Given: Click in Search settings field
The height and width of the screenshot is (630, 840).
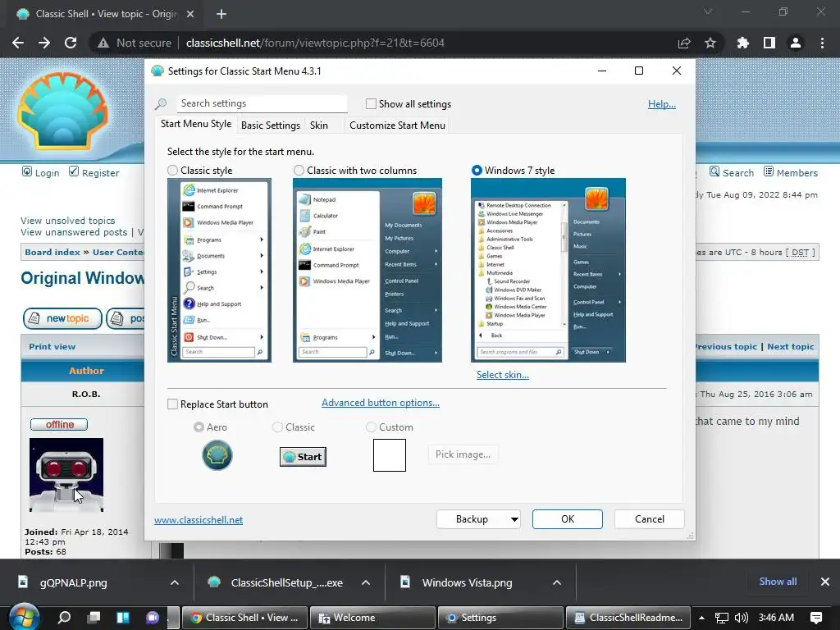Looking at the screenshot, I should tap(262, 103).
